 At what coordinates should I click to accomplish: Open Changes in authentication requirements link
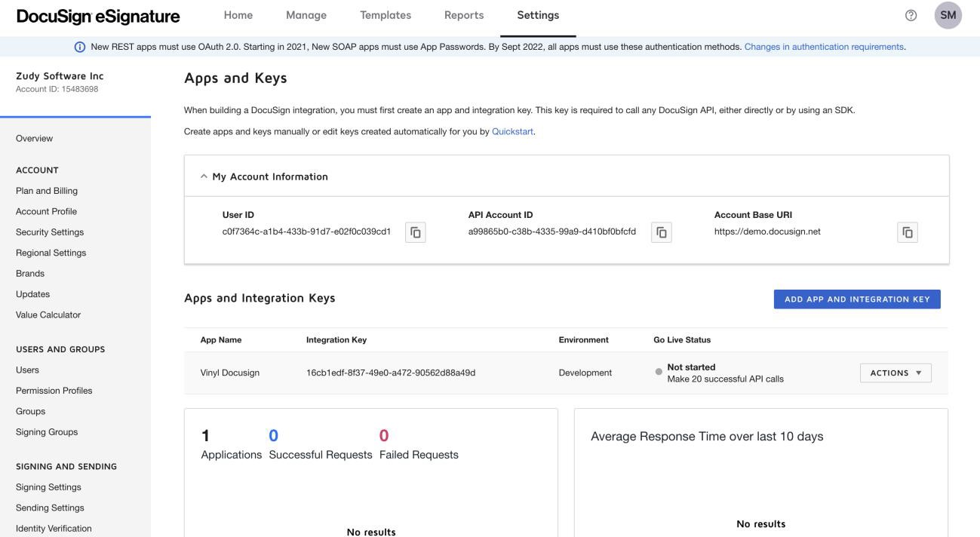click(x=824, y=47)
